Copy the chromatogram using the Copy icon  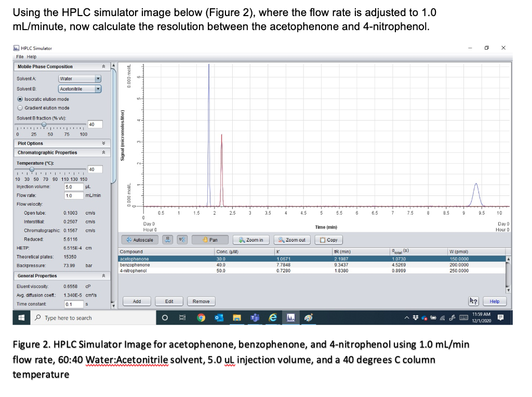coord(328,240)
